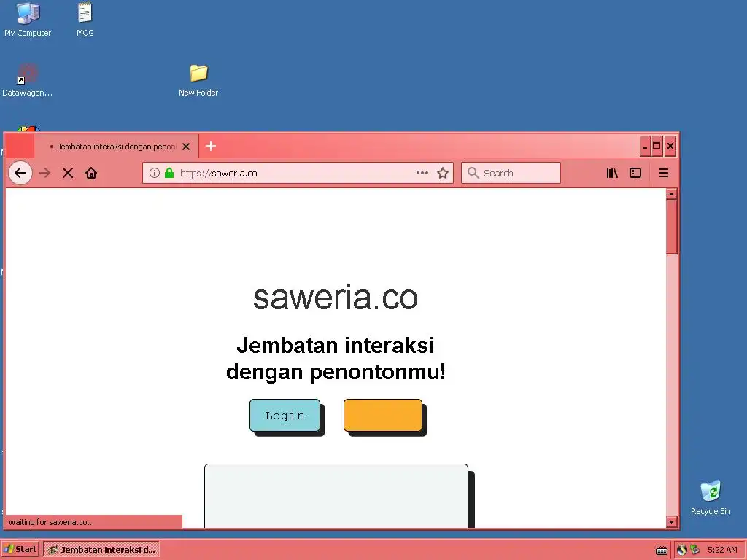Go back with the browser back arrow
The image size is (747, 560).
[20, 173]
